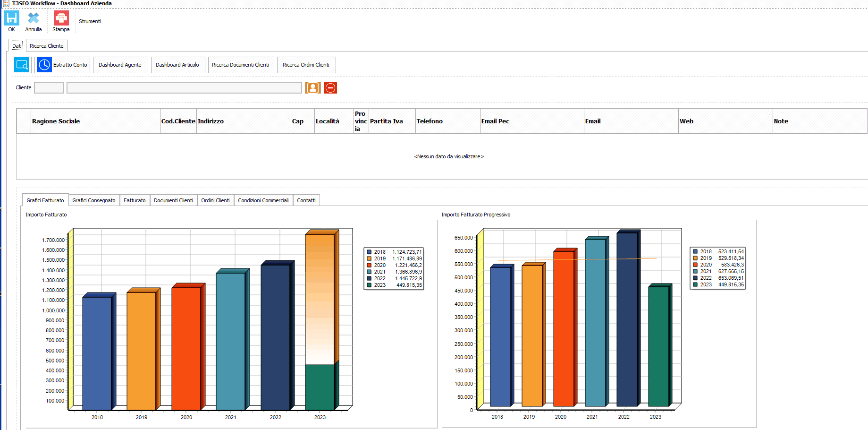Viewport: 868px width, 430px height.
Task: Select the Condizioni Commerciali tab
Action: (263, 200)
